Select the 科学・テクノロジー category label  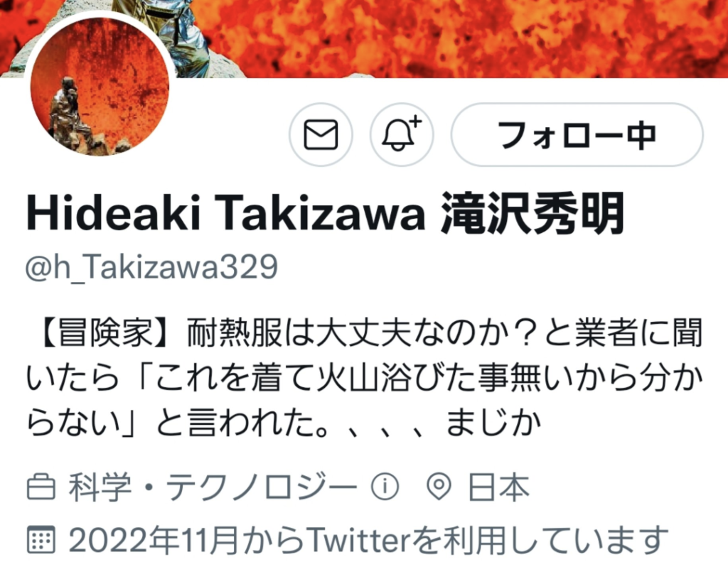[213, 487]
